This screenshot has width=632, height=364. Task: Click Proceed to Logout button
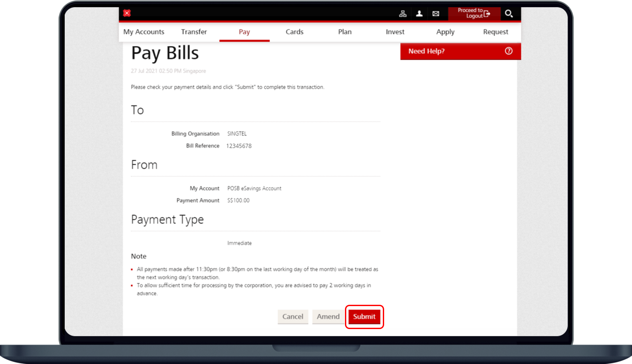[474, 13]
